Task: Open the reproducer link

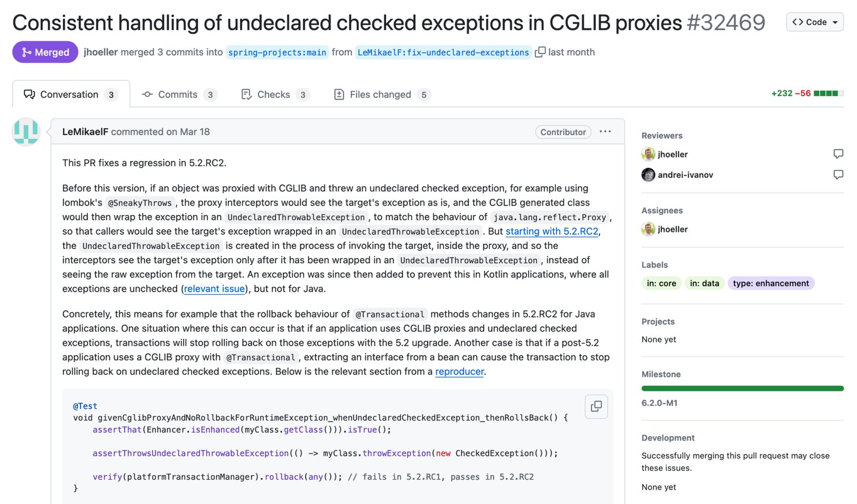Action: [460, 371]
